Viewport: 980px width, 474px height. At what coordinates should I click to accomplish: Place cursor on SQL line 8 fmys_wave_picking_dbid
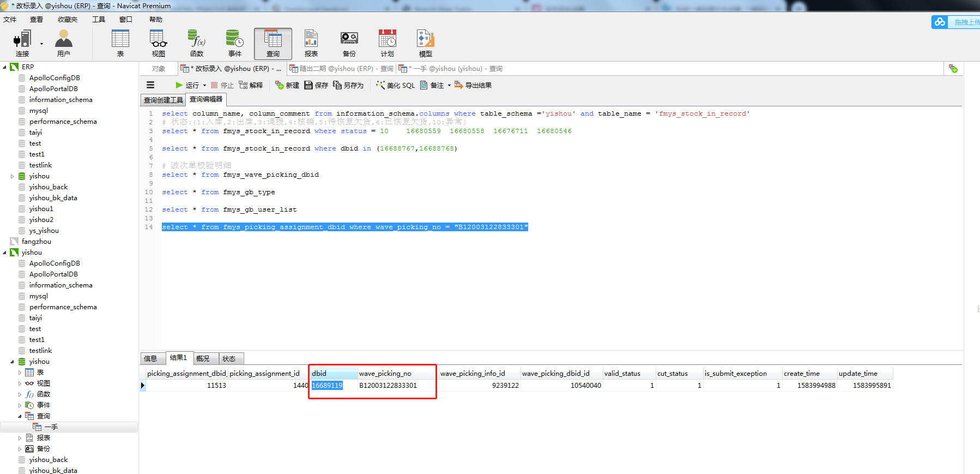271,175
